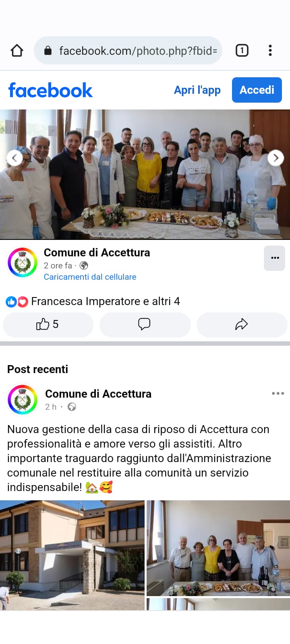
Task: Open the building exterior photo thumbnail
Action: coord(72,555)
